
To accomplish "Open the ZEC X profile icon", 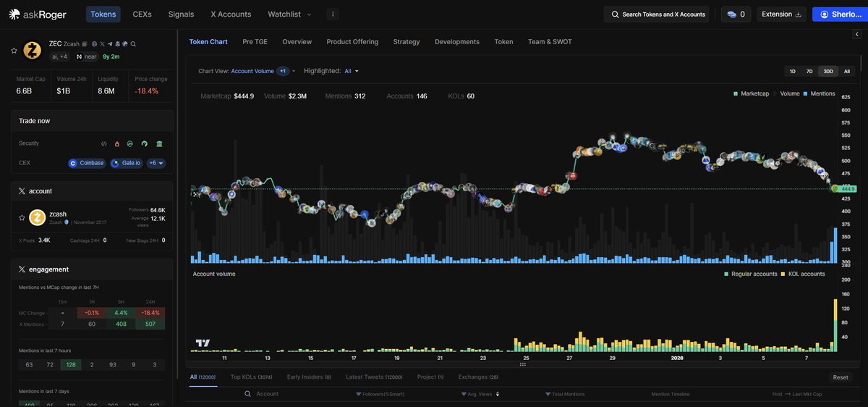I will tap(102, 44).
